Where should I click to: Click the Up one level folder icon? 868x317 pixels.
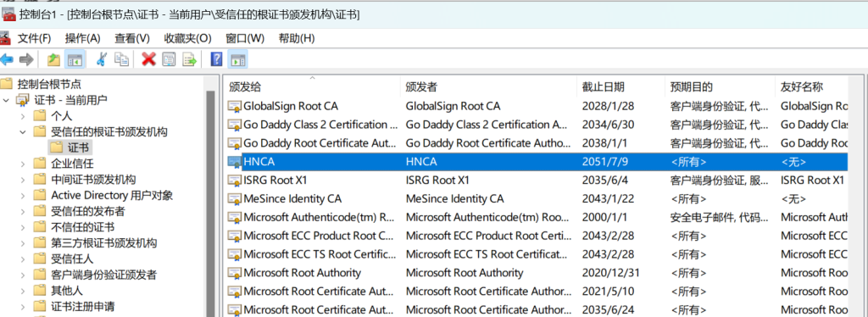click(x=53, y=59)
